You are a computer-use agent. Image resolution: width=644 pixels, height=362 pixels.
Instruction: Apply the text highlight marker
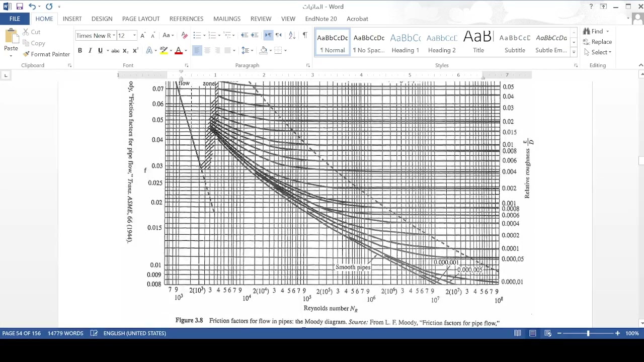point(164,51)
